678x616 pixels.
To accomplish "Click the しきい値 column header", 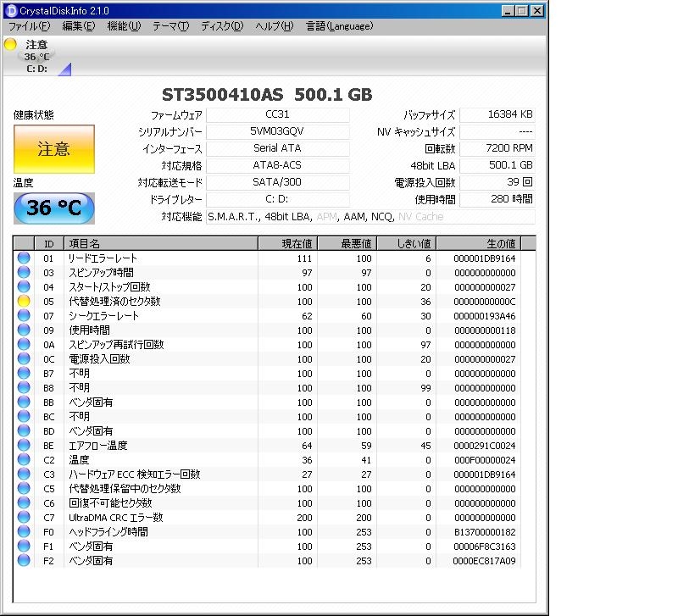I will tap(407, 243).
